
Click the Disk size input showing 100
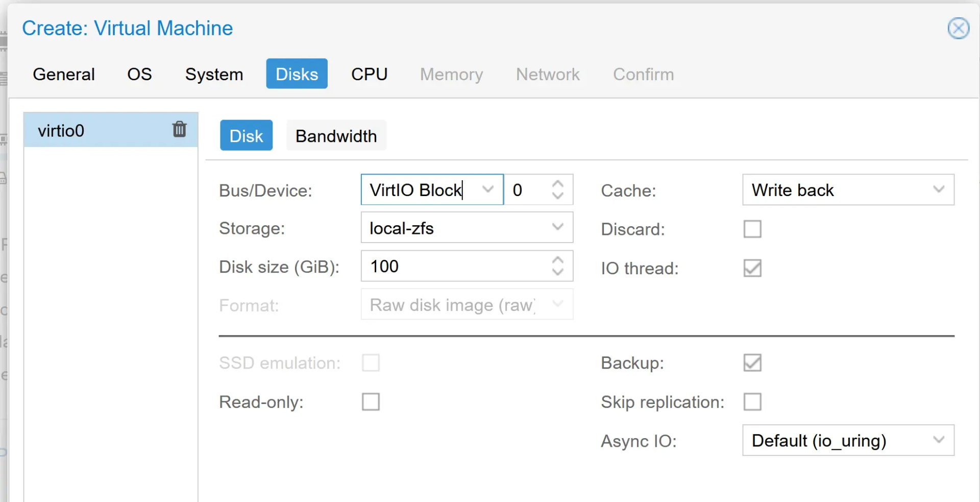point(449,266)
